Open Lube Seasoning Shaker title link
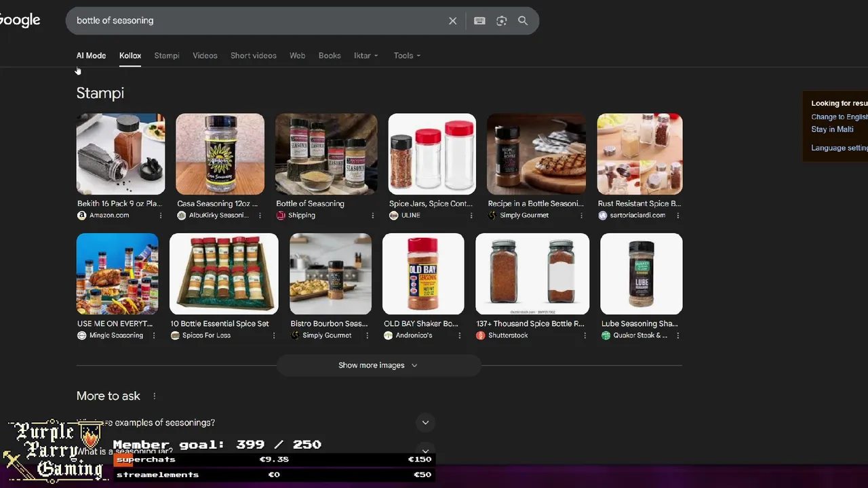The image size is (868, 488). pyautogui.click(x=639, y=323)
